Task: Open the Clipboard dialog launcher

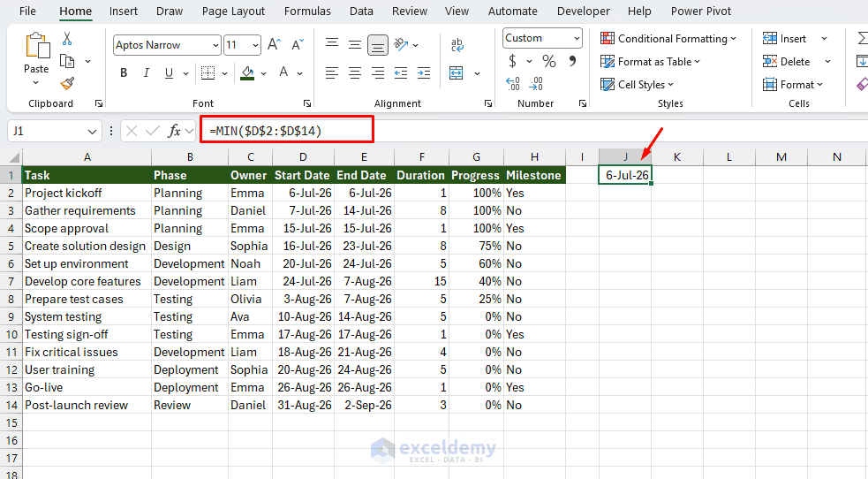Action: (99, 103)
